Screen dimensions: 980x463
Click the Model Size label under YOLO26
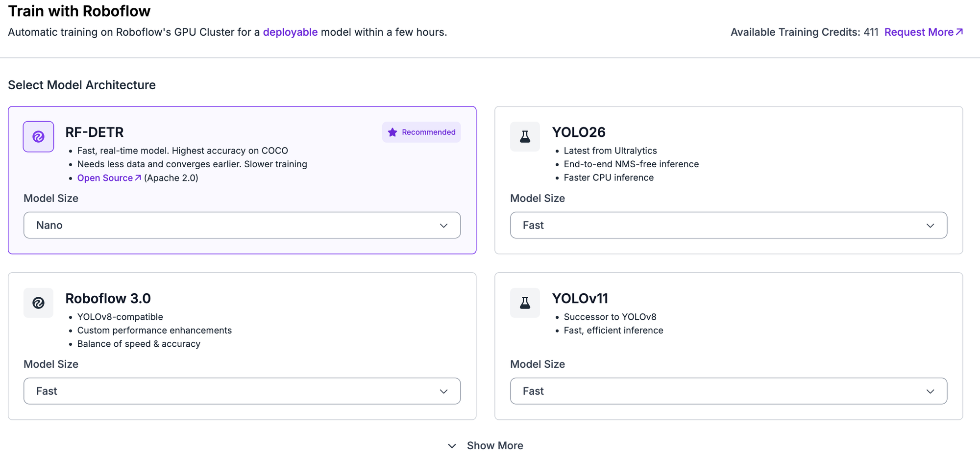coord(538,198)
